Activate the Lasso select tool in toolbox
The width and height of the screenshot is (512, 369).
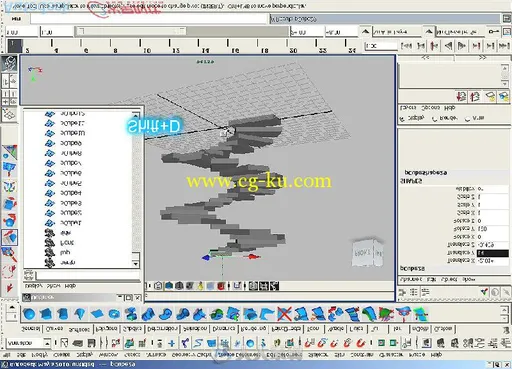point(9,271)
